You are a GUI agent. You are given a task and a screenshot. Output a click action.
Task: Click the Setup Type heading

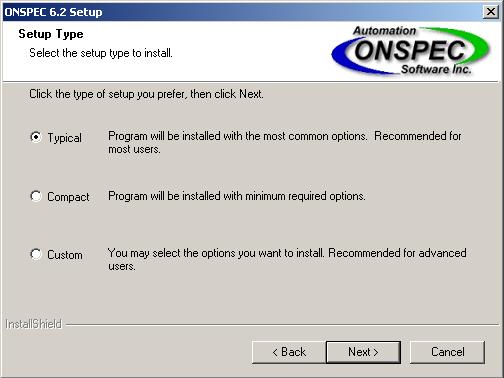tap(51, 34)
